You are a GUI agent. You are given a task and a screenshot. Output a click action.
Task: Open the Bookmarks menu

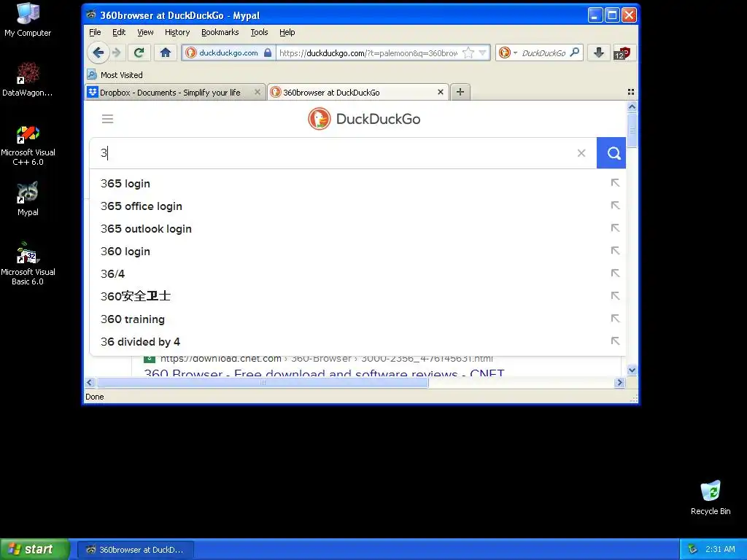point(220,32)
